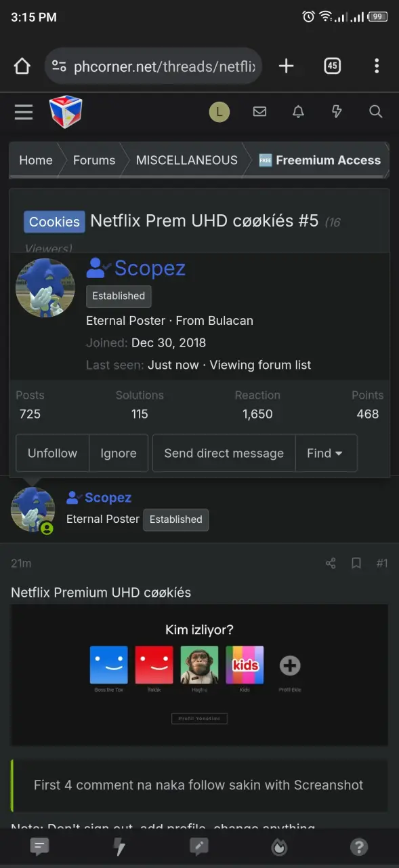The height and width of the screenshot is (868, 399).
Task: Unfollow user Scopez
Action: point(52,453)
